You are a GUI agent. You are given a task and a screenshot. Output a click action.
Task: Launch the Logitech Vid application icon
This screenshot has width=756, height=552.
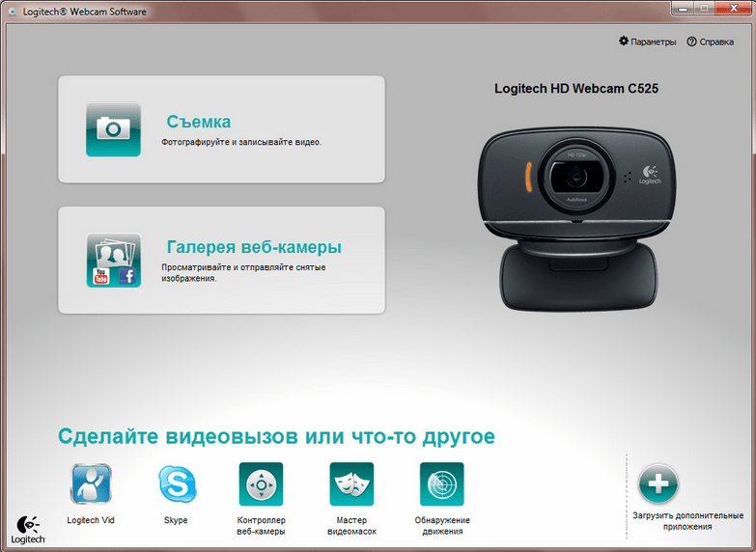click(x=91, y=483)
